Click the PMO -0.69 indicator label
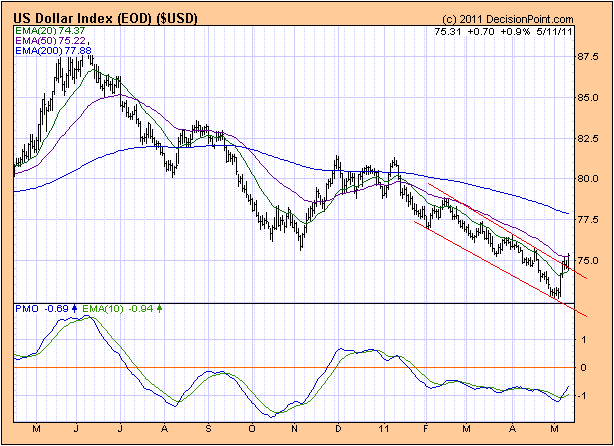The height and width of the screenshot is (446, 614). 37,310
